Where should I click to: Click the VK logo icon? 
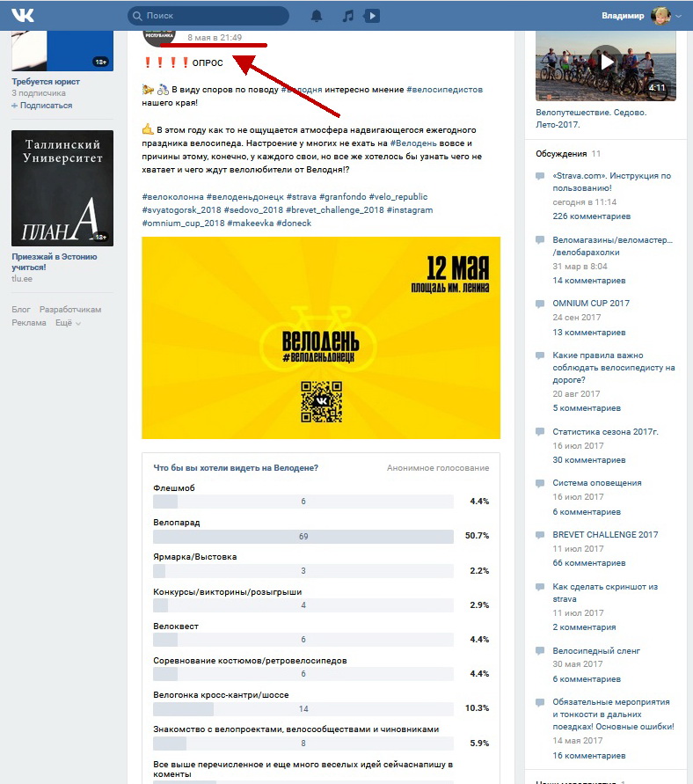pos(23,15)
